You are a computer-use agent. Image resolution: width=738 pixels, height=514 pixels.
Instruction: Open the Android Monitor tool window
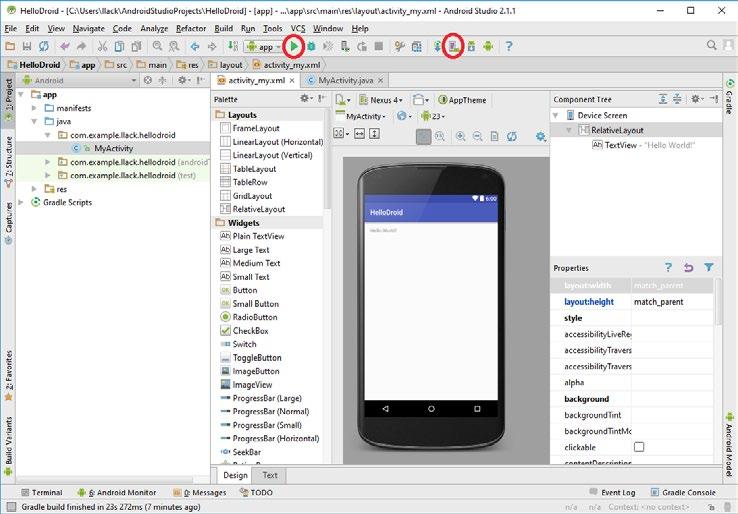click(117, 492)
